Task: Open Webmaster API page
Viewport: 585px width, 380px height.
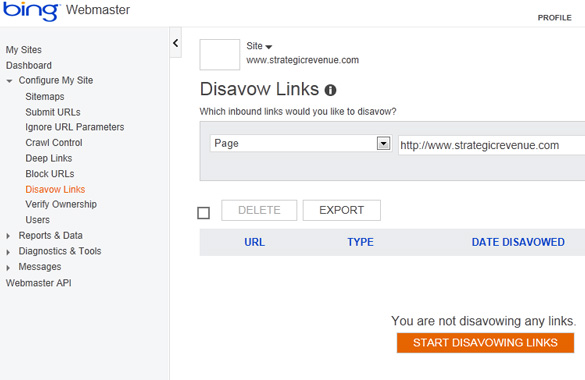Action: coord(38,283)
